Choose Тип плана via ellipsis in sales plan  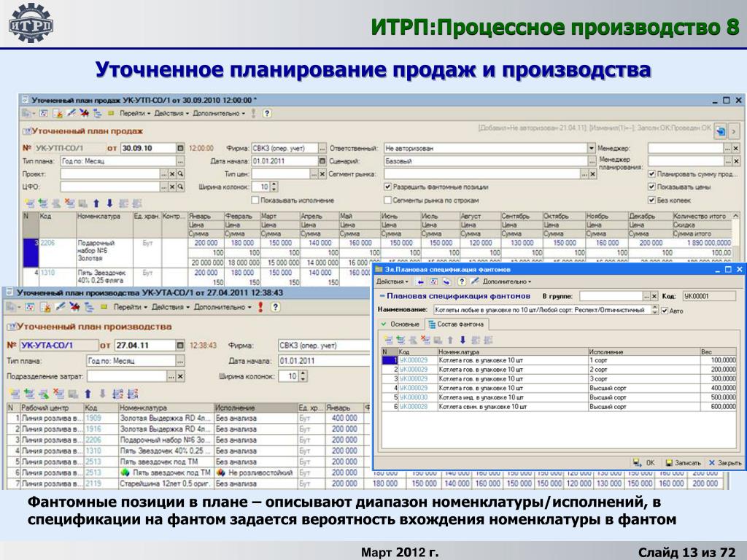click(x=181, y=161)
